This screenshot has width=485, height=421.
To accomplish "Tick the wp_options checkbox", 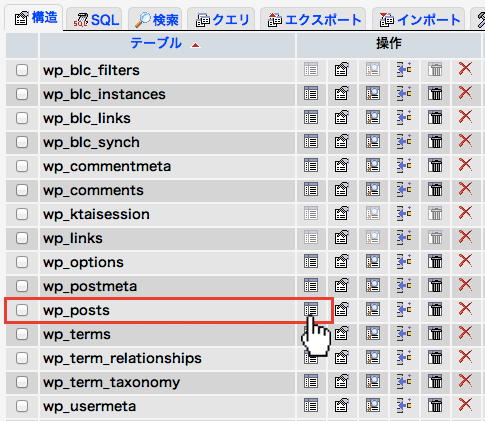I will click(22, 262).
